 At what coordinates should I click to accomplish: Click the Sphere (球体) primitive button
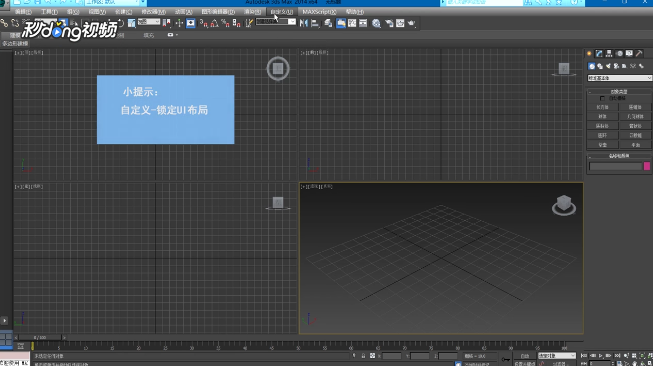click(x=602, y=117)
